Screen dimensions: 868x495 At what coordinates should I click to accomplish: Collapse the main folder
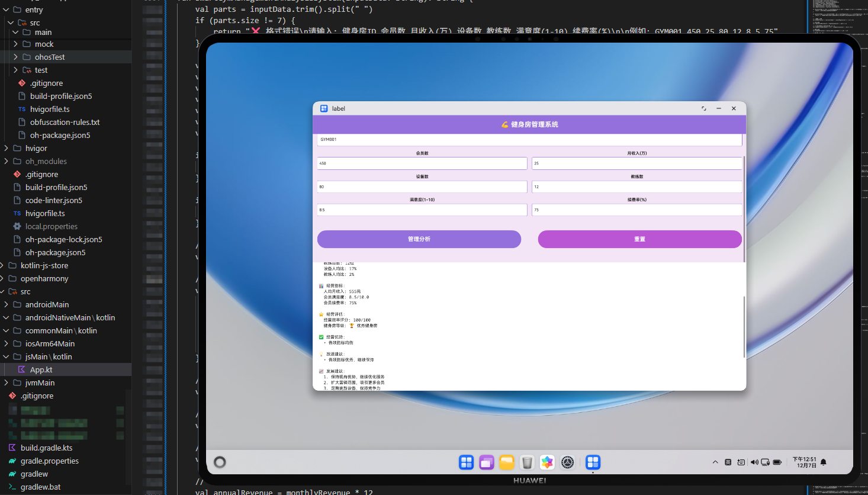tap(15, 32)
